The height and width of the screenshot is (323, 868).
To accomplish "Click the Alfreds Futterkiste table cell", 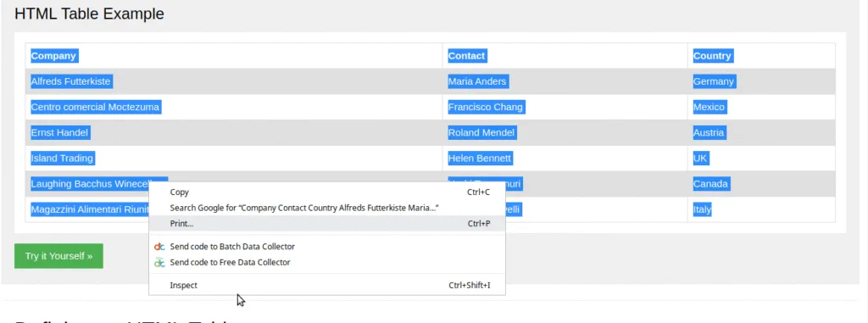I will (71, 81).
